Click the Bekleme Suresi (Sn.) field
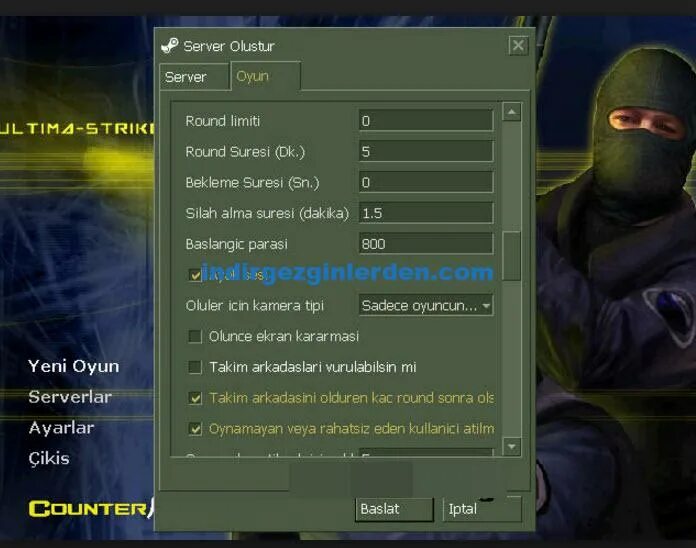The height and width of the screenshot is (548, 696). [x=426, y=182]
